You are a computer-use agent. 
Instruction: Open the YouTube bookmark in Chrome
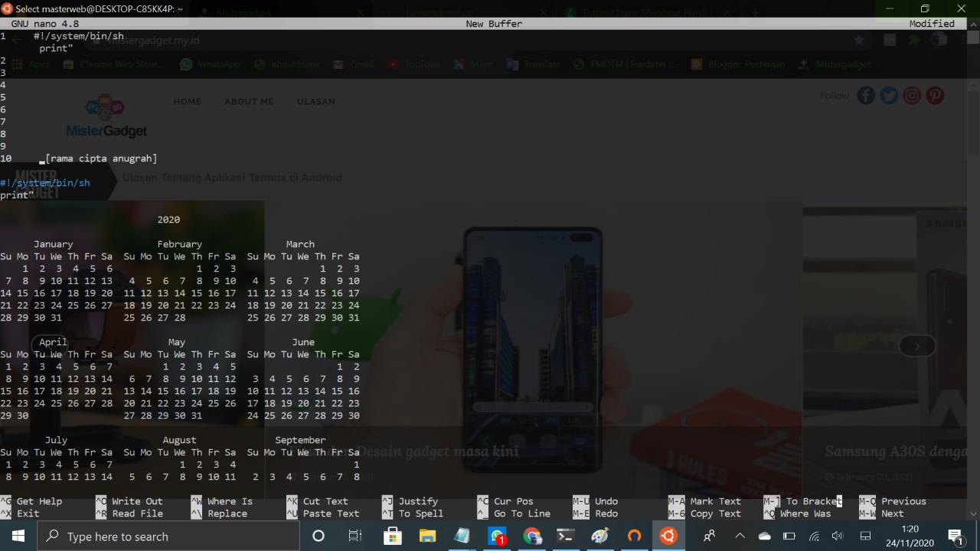[x=413, y=64]
